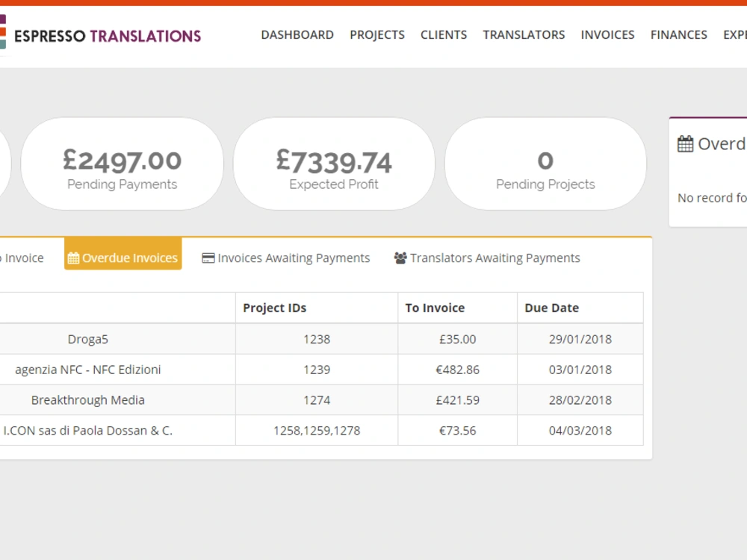Open the partially visible Invoice tab
747x560 pixels.
pos(22,258)
